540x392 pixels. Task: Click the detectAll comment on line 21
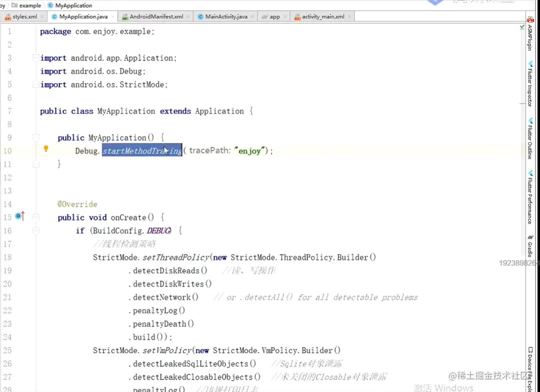point(315,298)
